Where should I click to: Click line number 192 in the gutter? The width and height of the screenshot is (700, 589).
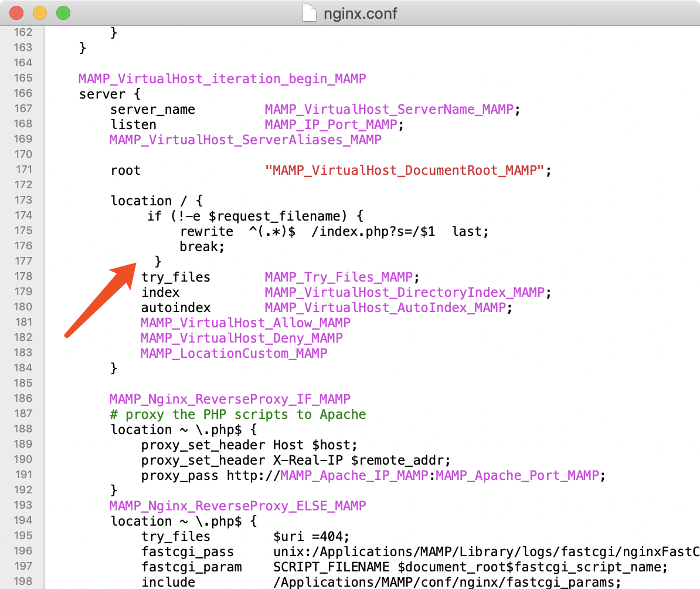[23, 490]
